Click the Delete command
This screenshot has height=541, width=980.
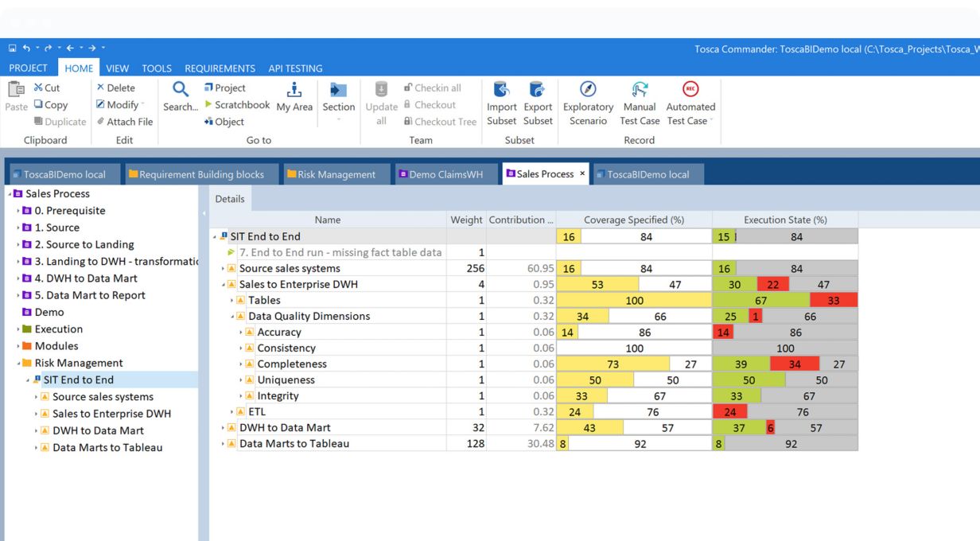115,88
